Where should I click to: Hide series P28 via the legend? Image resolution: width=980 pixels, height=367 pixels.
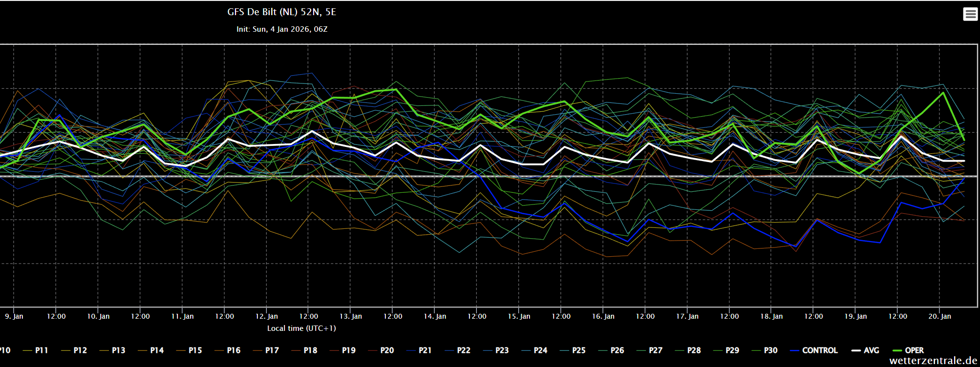(687, 350)
